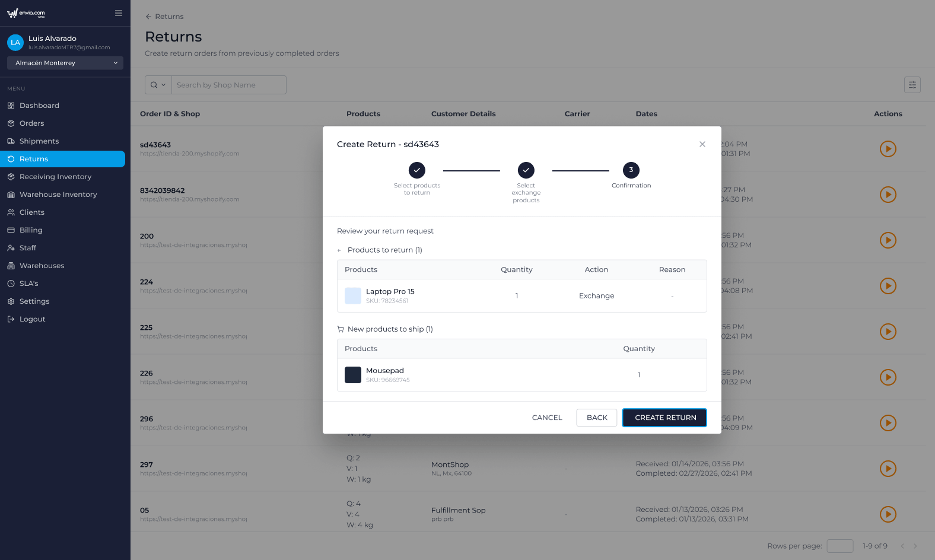Close the Create Return dialog

point(702,144)
